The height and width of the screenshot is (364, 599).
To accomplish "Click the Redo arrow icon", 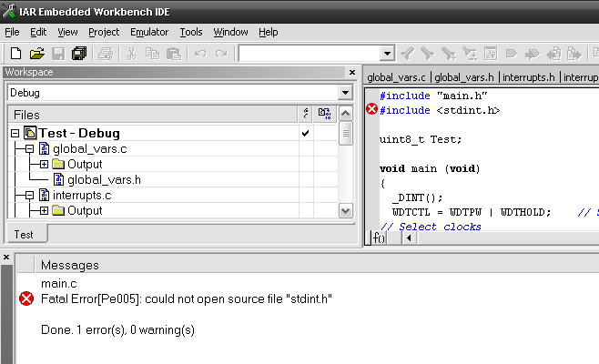I will [221, 54].
